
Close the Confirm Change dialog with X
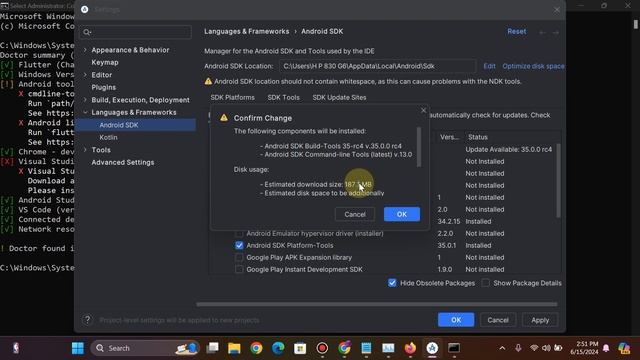click(x=423, y=110)
